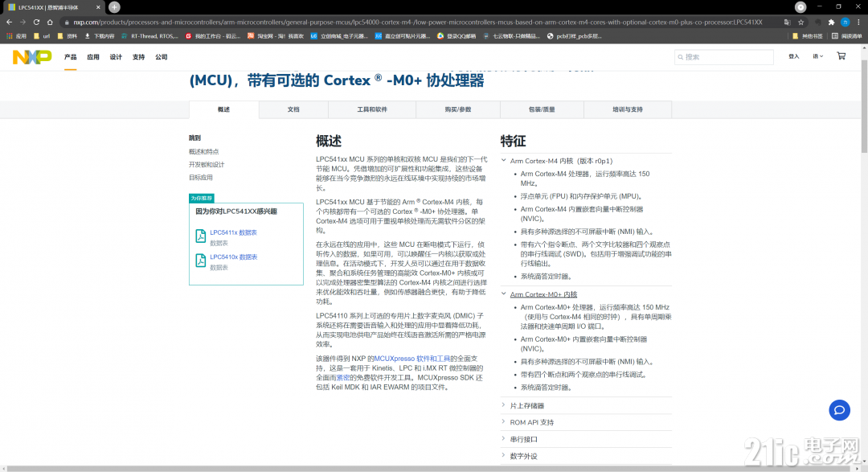Viewport: 868px width, 472px height.
Task: Bookmark this page with the star
Action: coord(800,23)
